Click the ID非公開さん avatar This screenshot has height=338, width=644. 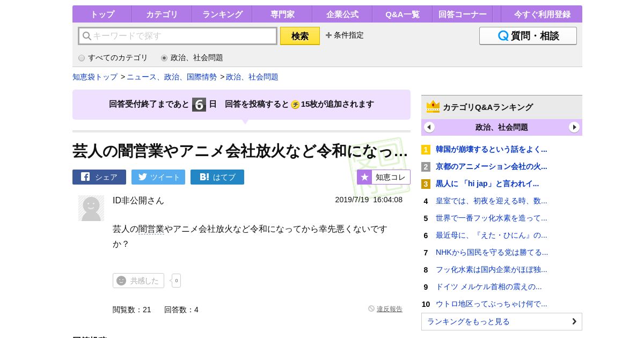pyautogui.click(x=91, y=208)
